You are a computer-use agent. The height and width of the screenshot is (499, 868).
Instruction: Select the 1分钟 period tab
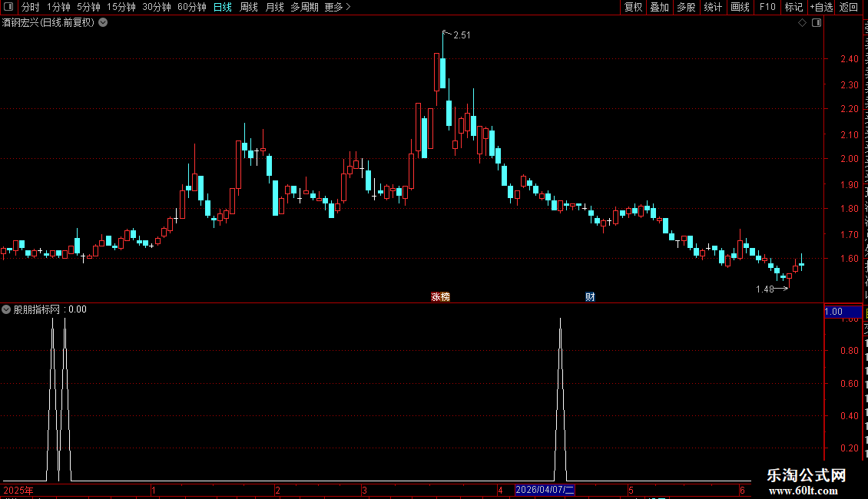(x=58, y=7)
